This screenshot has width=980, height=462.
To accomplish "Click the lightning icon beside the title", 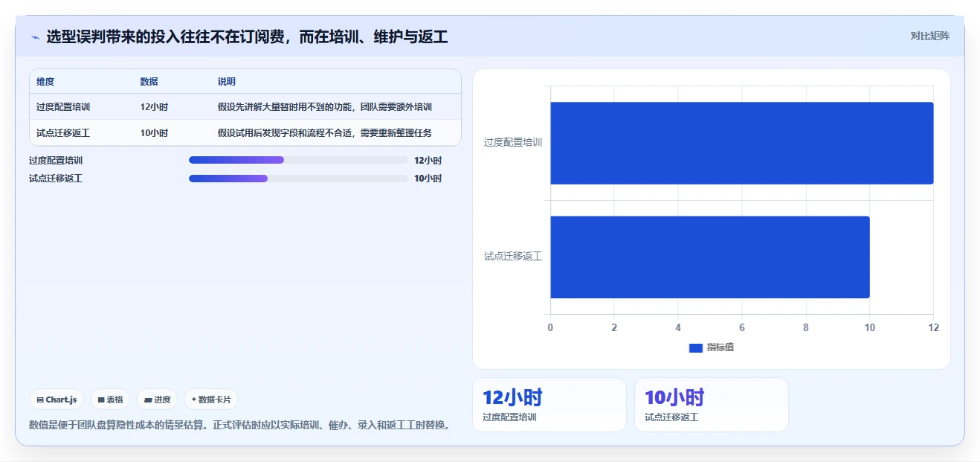I will click(x=35, y=37).
